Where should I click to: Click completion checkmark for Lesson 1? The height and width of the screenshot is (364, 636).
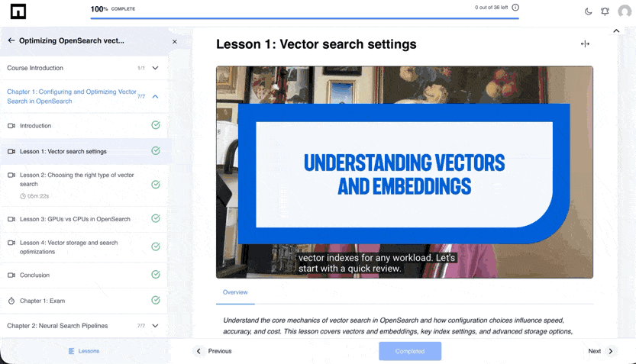[x=156, y=151]
